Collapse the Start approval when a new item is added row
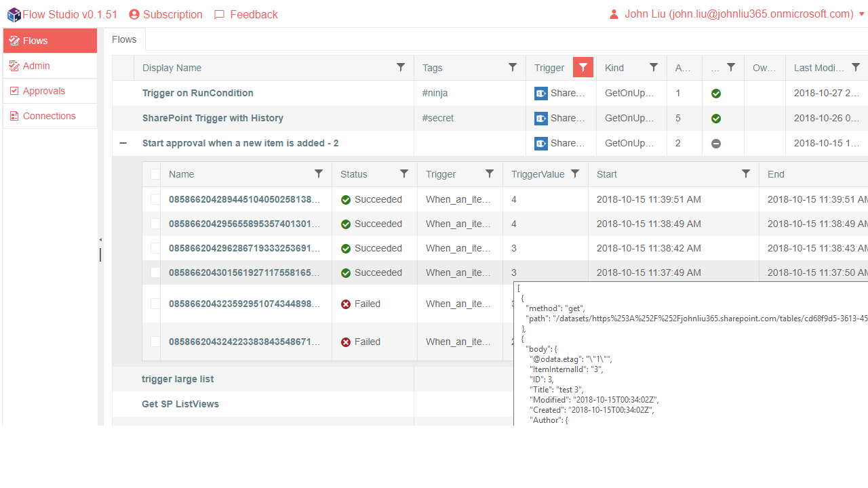868x488 pixels. pos(123,143)
